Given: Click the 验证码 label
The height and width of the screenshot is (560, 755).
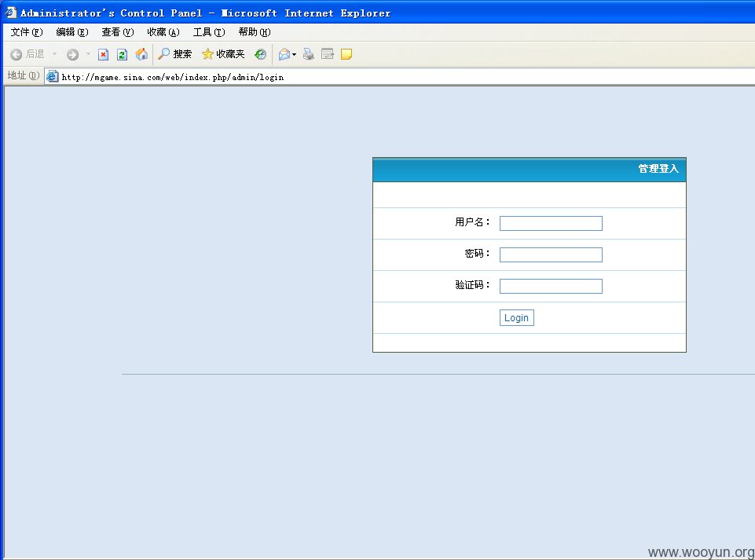Looking at the screenshot, I should coord(472,285).
